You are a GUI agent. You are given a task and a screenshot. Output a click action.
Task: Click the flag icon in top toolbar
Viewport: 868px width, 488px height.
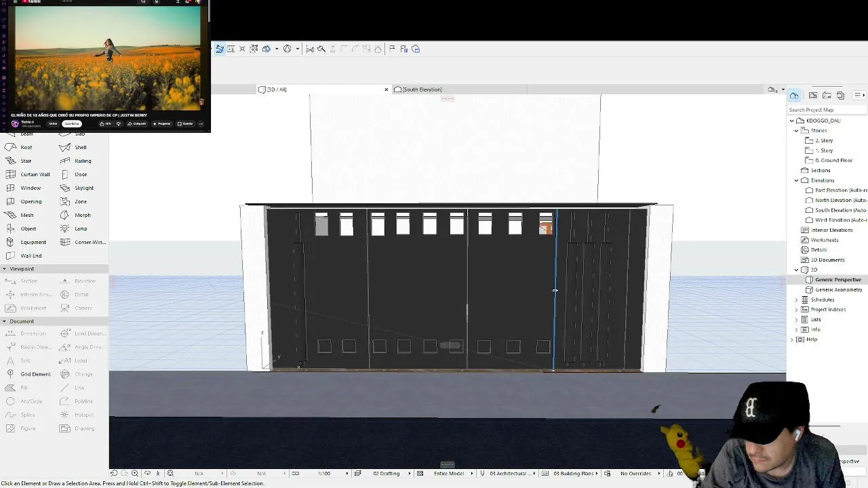[x=392, y=49]
